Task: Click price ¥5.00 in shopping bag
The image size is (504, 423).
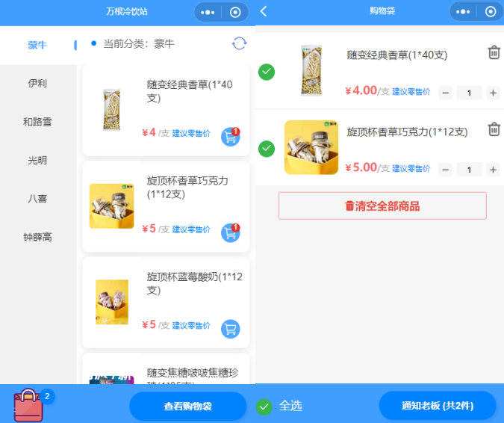Action: 361,167
